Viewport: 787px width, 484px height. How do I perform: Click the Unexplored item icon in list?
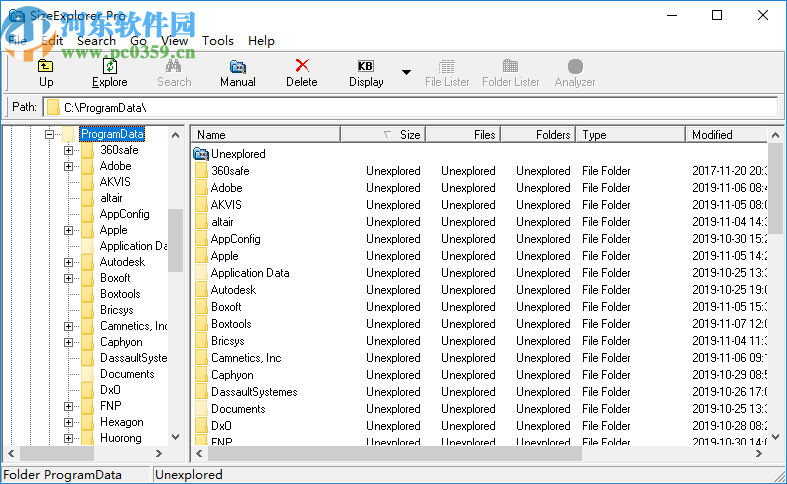(x=201, y=154)
